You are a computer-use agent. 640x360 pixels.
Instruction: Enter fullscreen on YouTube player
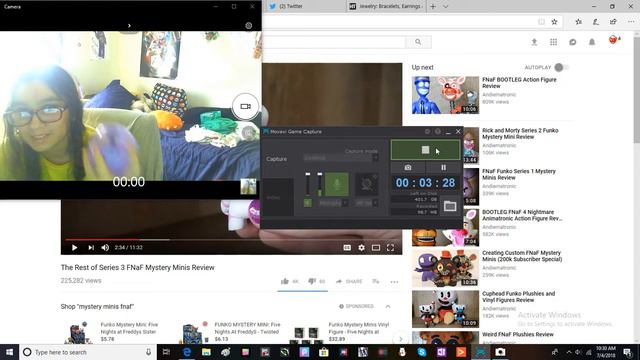point(390,247)
